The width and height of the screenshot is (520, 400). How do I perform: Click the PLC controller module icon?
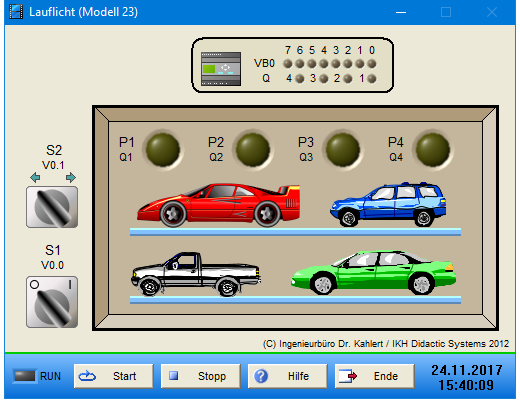(x=221, y=69)
